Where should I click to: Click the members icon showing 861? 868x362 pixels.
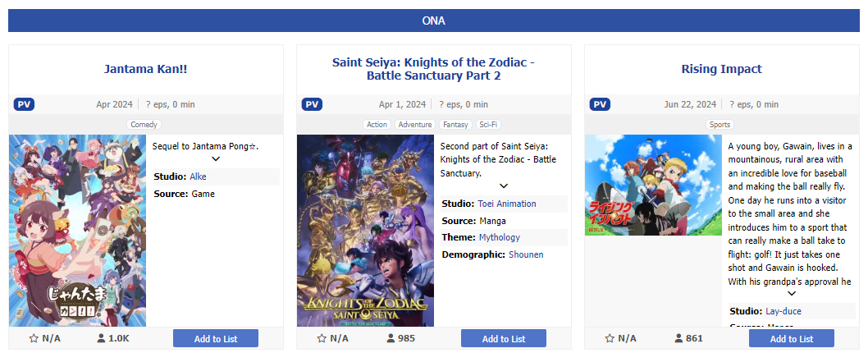pyautogui.click(x=678, y=338)
